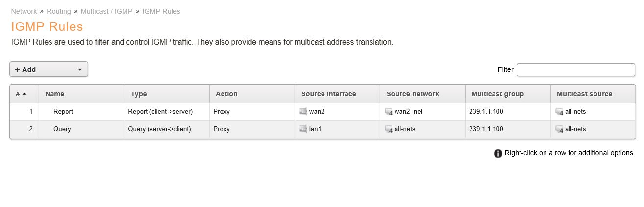
Task: Click the Multicast group column header
Action: (497, 94)
